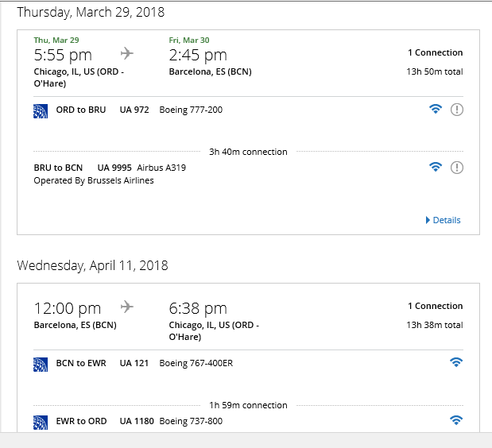This screenshot has height=448, width=492.
Task: Click the Details disclosure triangle
Action: pyautogui.click(x=428, y=220)
